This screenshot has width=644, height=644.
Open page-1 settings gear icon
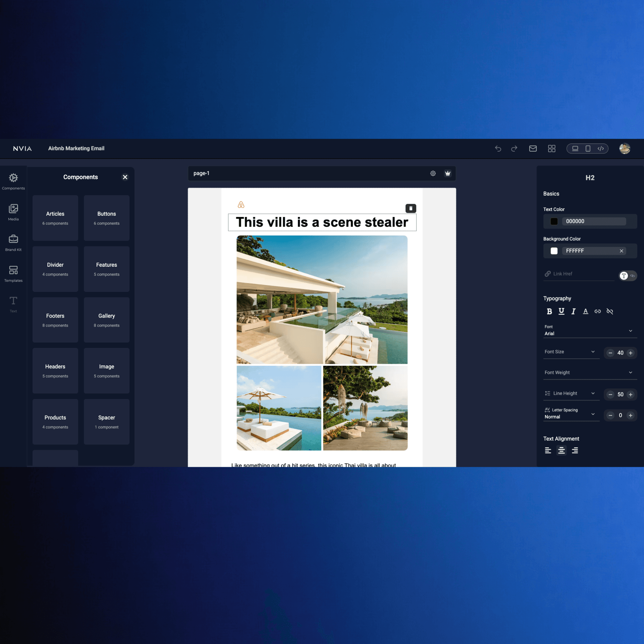433,173
